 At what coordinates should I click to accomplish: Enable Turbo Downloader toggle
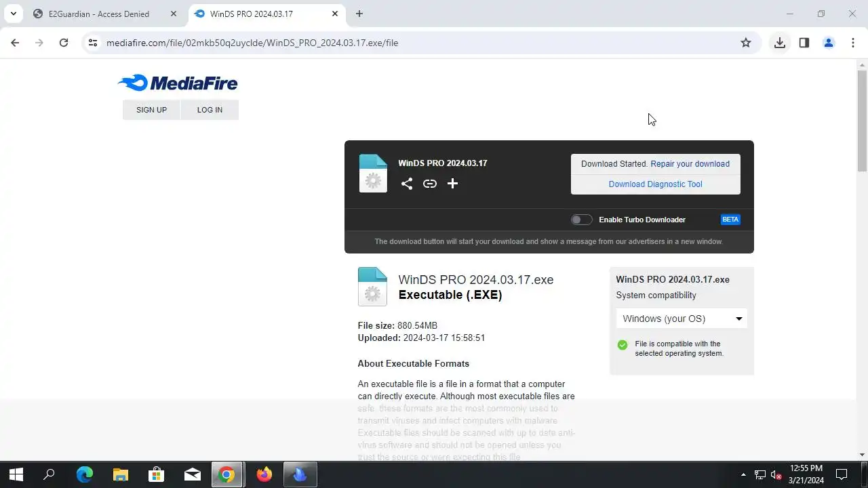[581, 220]
